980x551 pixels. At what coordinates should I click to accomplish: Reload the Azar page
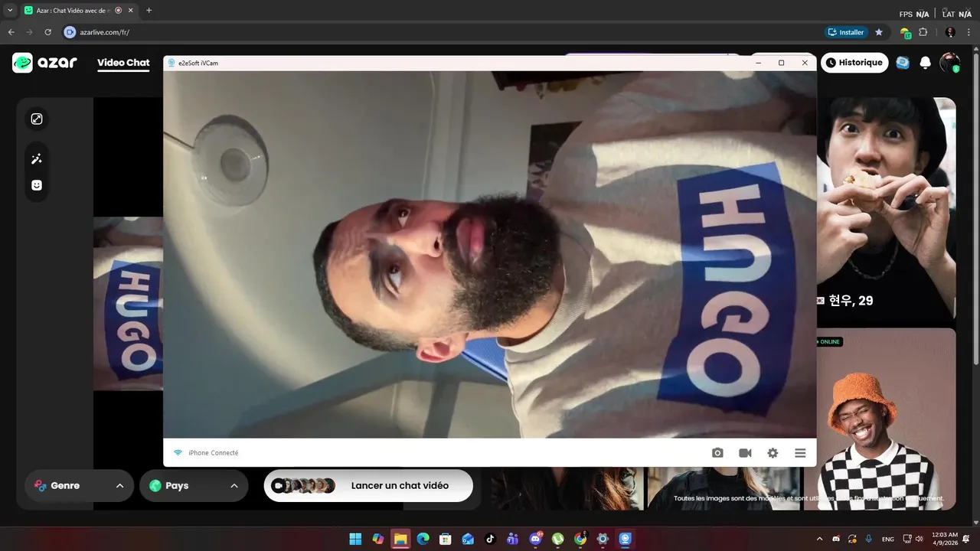47,32
